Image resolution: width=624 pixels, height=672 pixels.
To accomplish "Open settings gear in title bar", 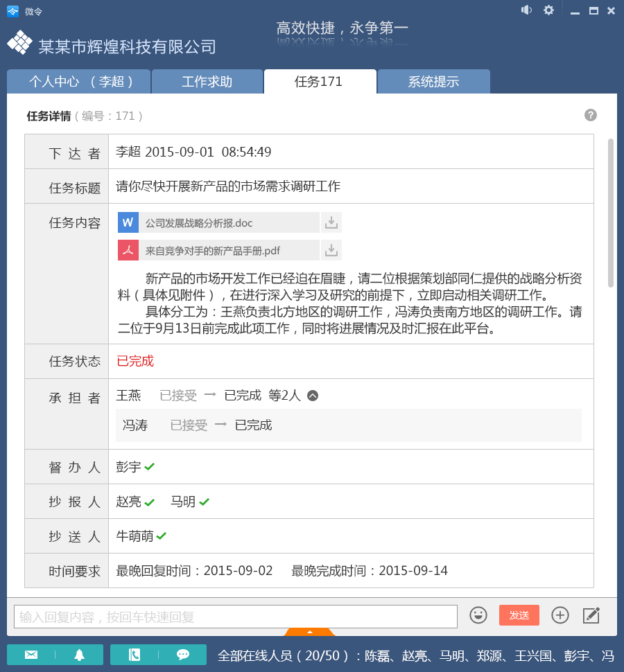I will point(548,10).
